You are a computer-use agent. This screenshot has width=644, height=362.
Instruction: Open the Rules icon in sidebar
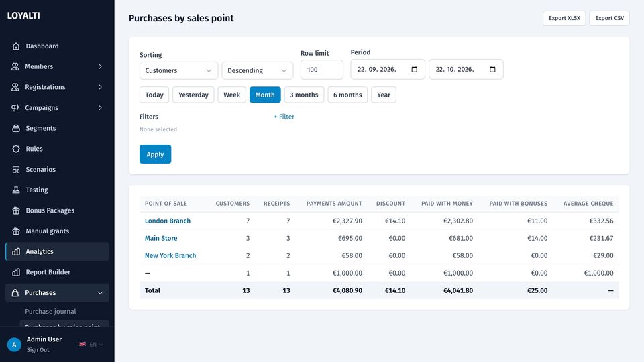pyautogui.click(x=16, y=149)
